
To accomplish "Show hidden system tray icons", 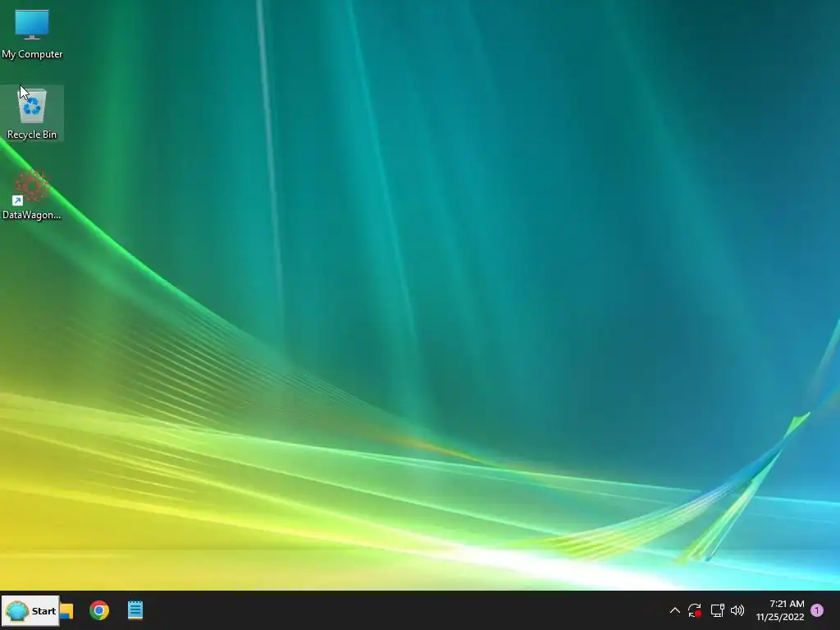I will (675, 610).
